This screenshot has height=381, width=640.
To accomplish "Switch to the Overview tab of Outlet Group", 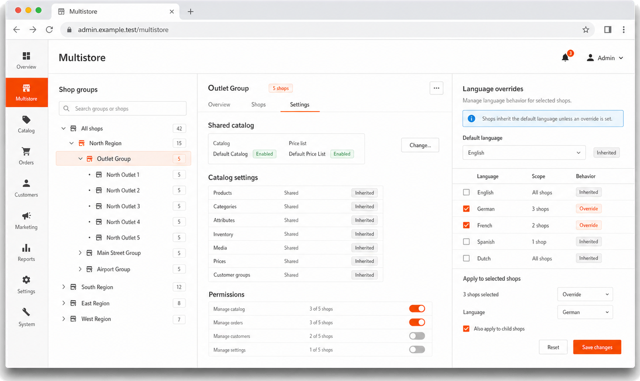I will pos(219,105).
